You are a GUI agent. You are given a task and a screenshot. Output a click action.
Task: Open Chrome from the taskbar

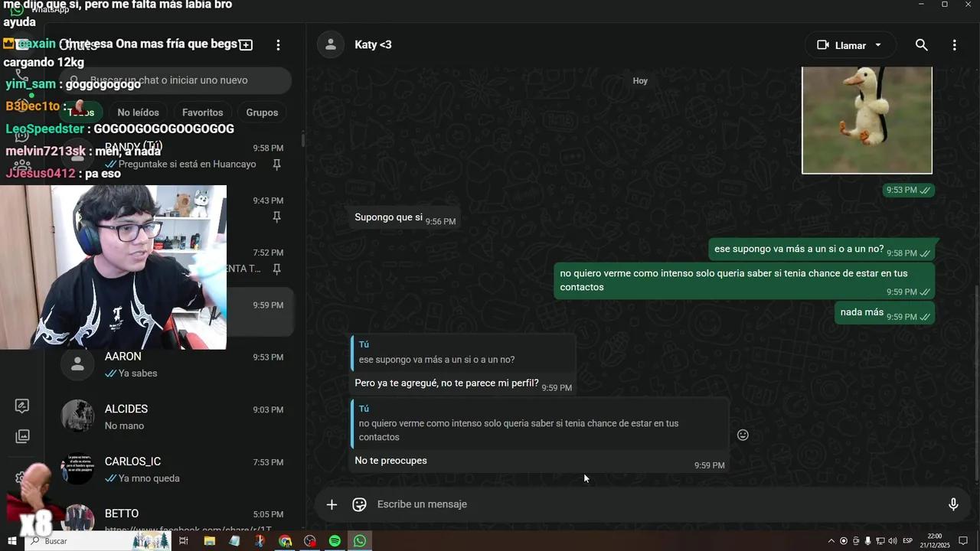coord(285,541)
